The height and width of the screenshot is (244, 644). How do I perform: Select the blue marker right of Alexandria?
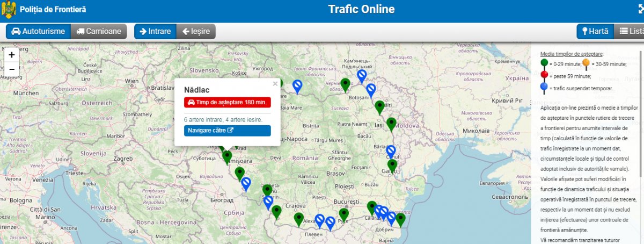[x=319, y=220]
